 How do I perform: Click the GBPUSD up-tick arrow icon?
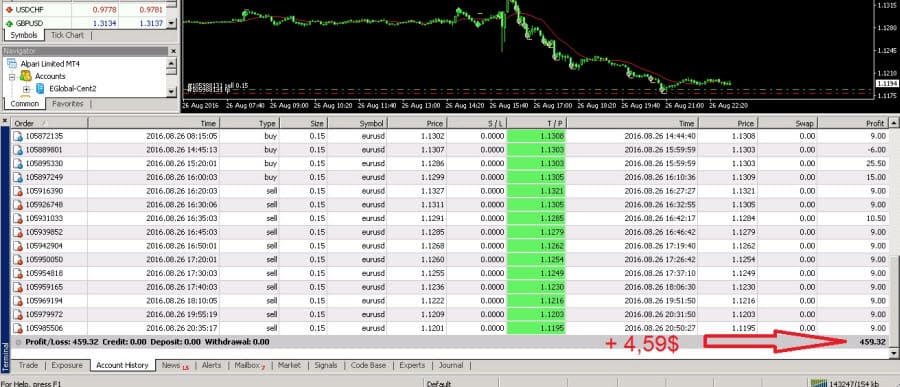pos(9,24)
